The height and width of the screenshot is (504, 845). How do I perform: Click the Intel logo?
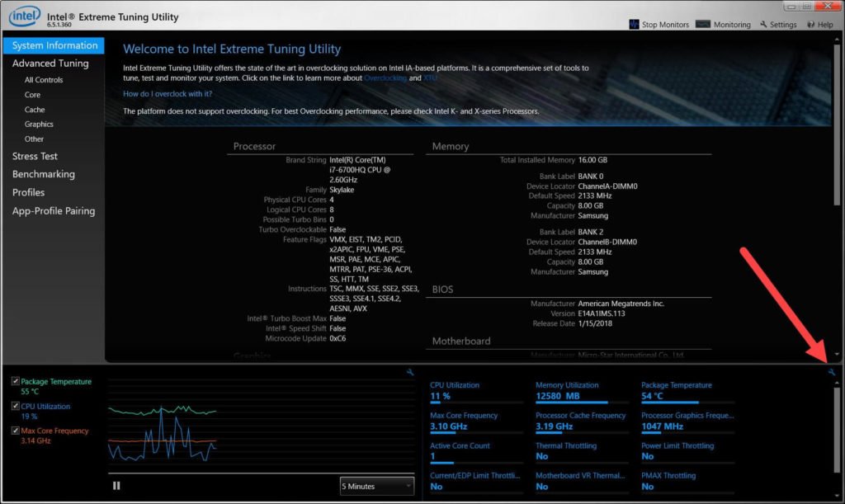point(23,16)
